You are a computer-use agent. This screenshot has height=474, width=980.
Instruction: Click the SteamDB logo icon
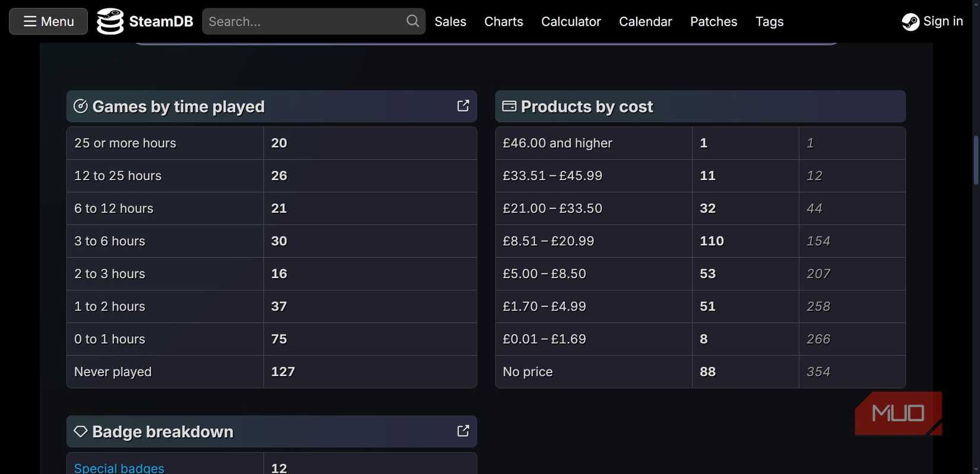click(110, 21)
